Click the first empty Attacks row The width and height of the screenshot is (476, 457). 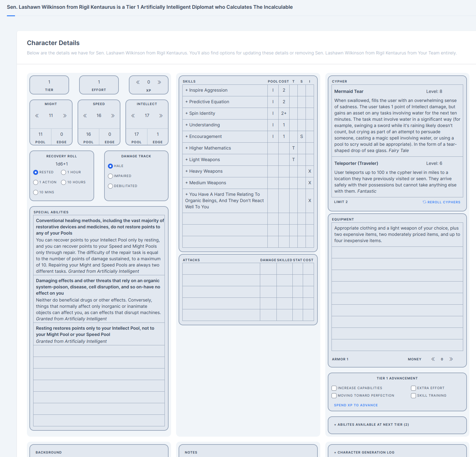(x=248, y=269)
